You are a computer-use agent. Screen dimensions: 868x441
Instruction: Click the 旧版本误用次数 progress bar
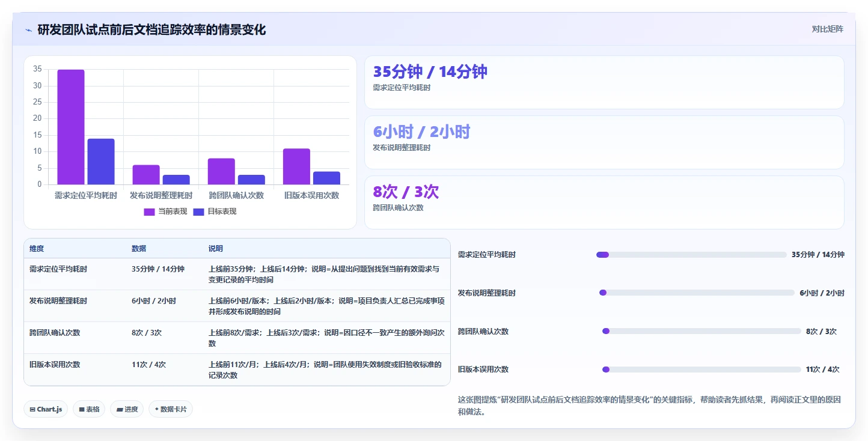[x=701, y=370]
